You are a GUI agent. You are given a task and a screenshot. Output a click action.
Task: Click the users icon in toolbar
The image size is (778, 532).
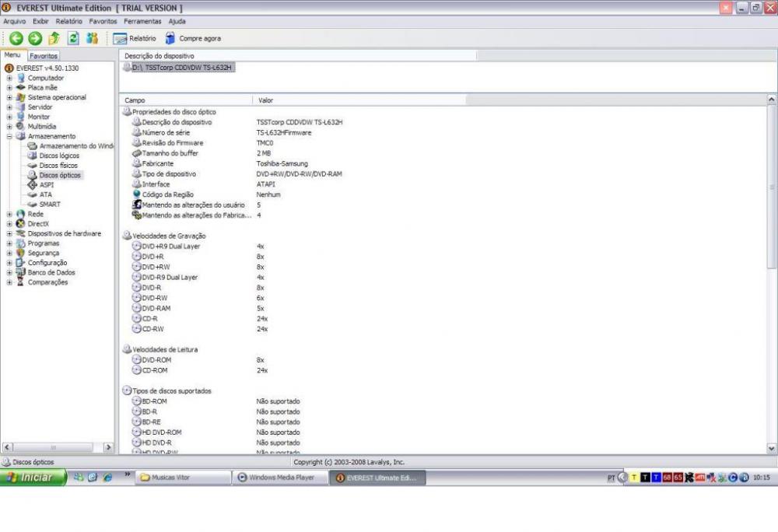coord(93,38)
